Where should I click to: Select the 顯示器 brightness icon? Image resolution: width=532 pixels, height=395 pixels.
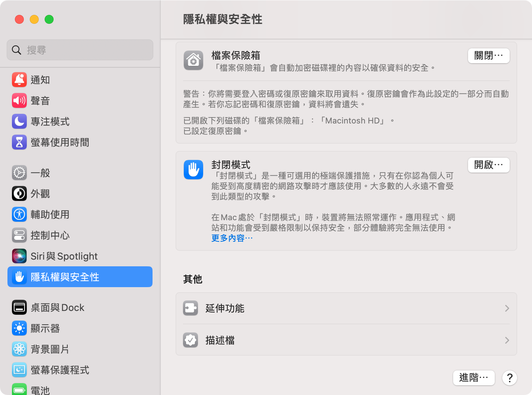[x=19, y=328]
